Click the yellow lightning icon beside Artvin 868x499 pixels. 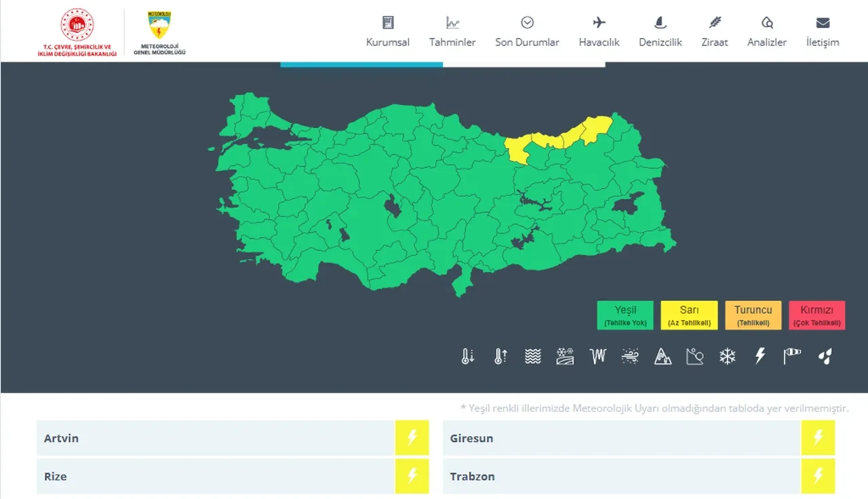tap(412, 438)
